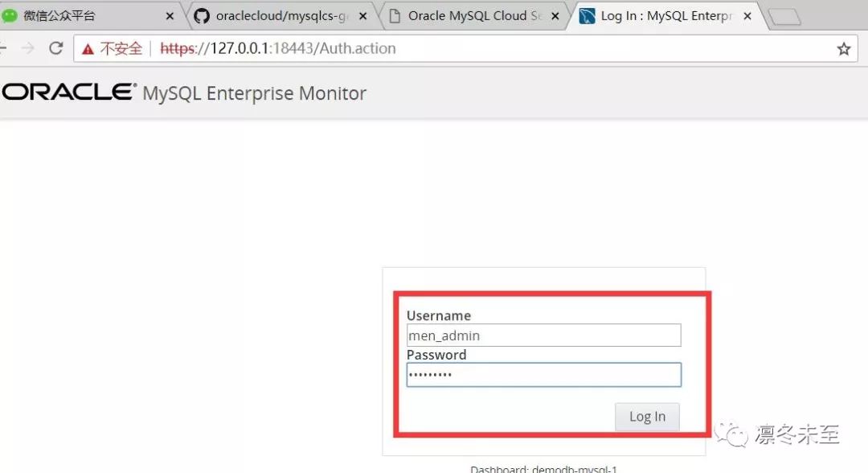Reload the page with refresh icon
The image size is (868, 473).
[x=55, y=48]
